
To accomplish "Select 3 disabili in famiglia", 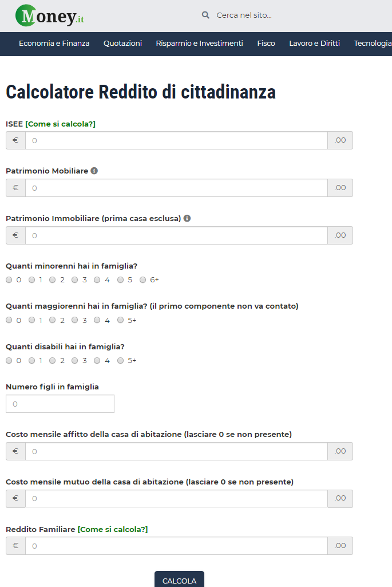I will coord(75,361).
